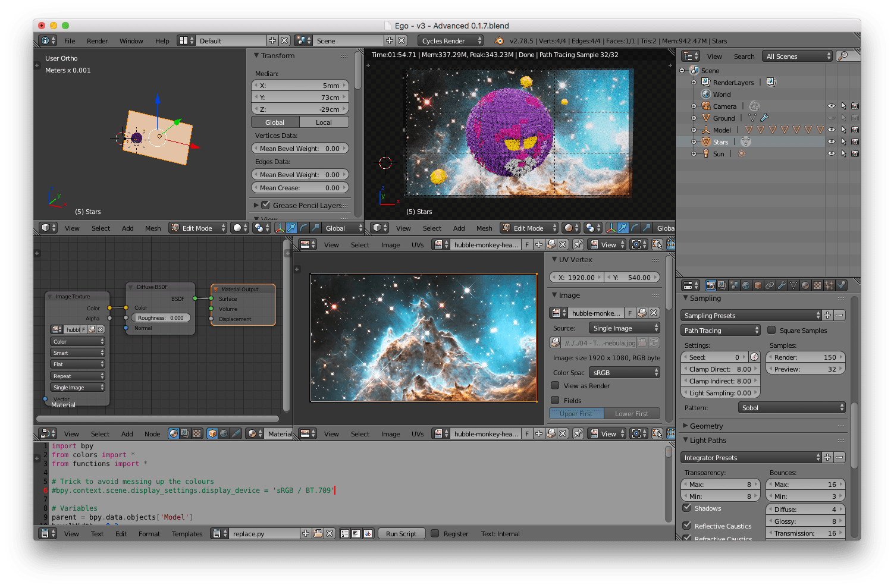Toggle syntax highlighting in the text editor

tap(368, 534)
